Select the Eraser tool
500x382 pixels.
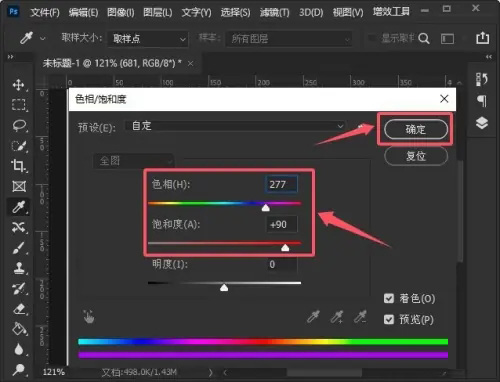19,309
